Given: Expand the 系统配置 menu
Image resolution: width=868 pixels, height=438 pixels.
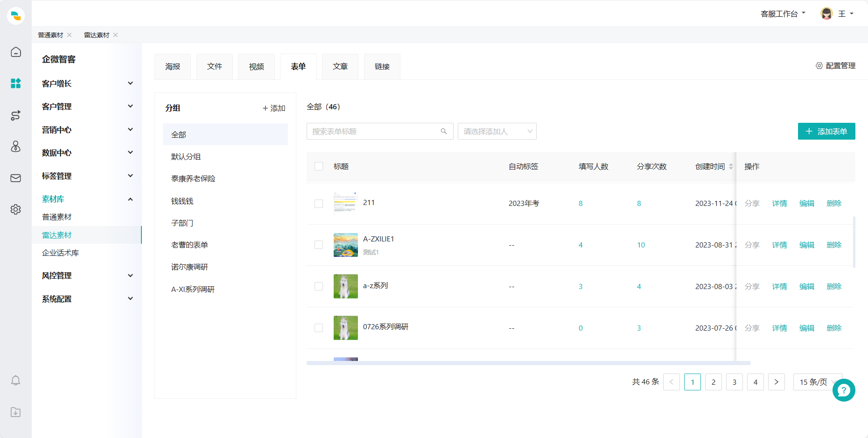Looking at the screenshot, I should click(87, 299).
